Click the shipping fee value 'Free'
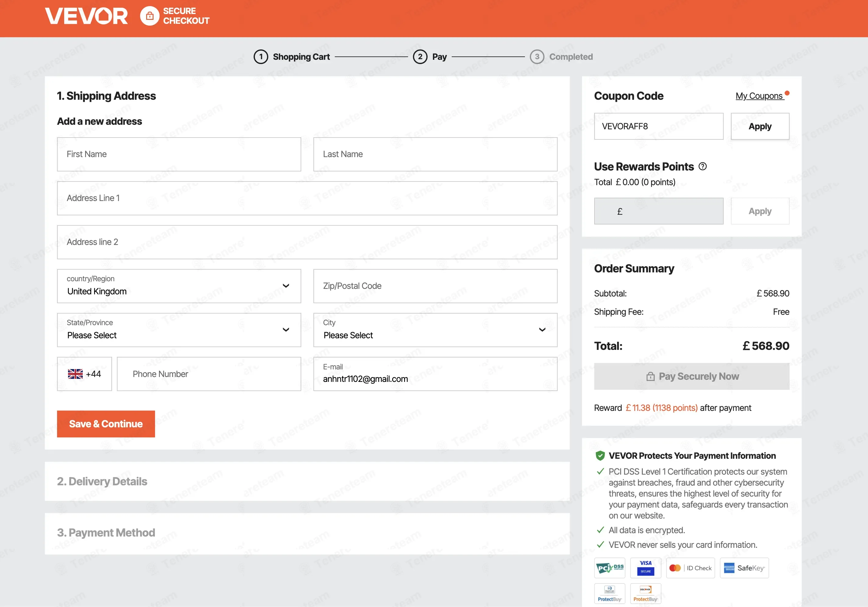Viewport: 868px width, 607px height. click(x=781, y=312)
